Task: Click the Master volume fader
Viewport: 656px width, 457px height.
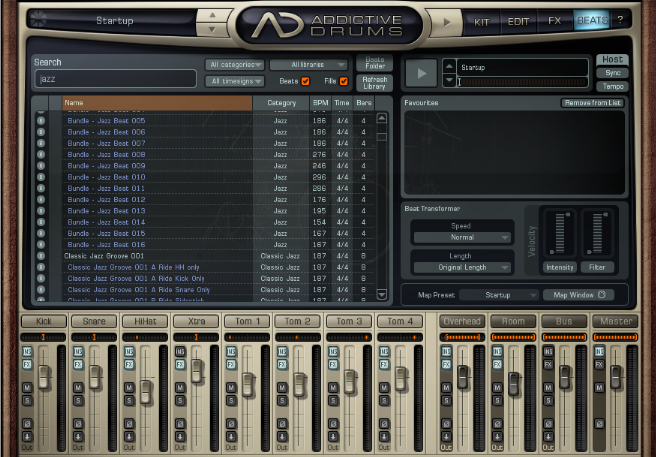Action: pyautogui.click(x=616, y=376)
